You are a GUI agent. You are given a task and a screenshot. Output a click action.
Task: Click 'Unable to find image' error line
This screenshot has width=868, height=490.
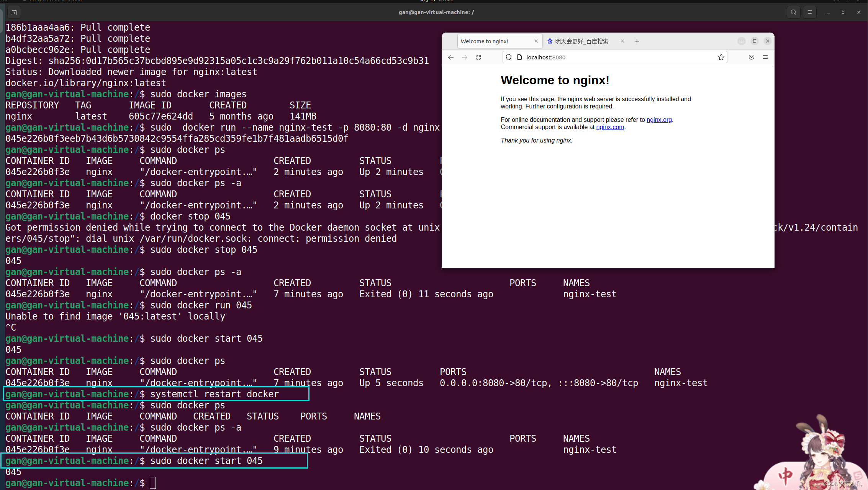pos(115,316)
